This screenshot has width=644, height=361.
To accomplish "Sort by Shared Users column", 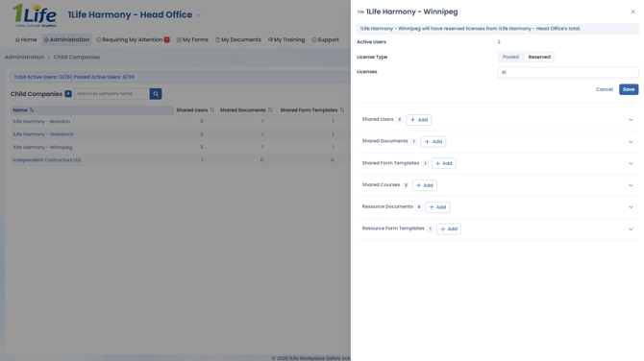I will point(195,110).
